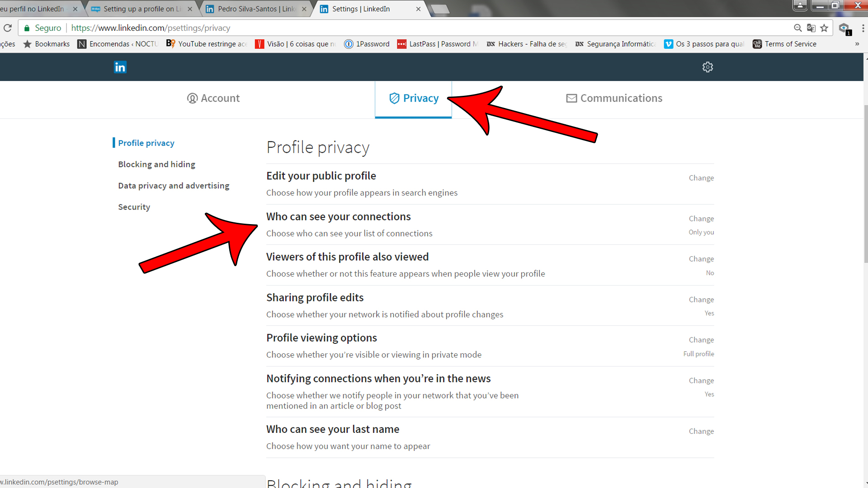
Task: Change Sharing profile edits setting
Action: (701, 299)
